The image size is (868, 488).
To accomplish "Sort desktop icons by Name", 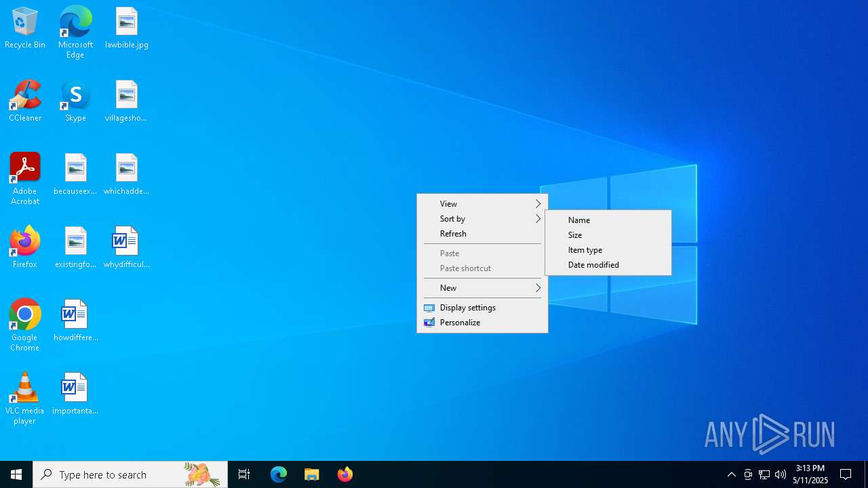I will point(608,220).
